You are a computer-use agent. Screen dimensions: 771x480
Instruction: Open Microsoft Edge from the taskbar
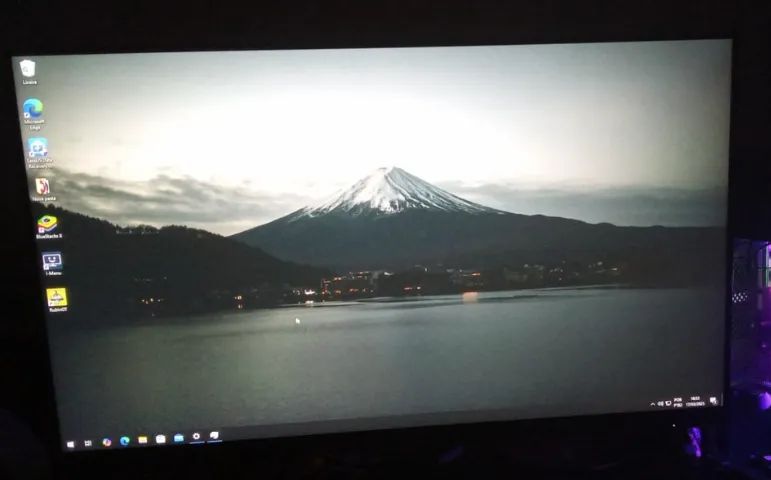coord(124,441)
